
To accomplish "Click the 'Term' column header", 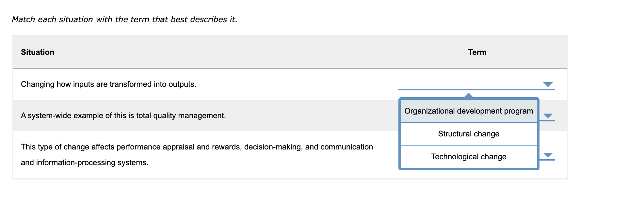I will pyautogui.click(x=477, y=52).
